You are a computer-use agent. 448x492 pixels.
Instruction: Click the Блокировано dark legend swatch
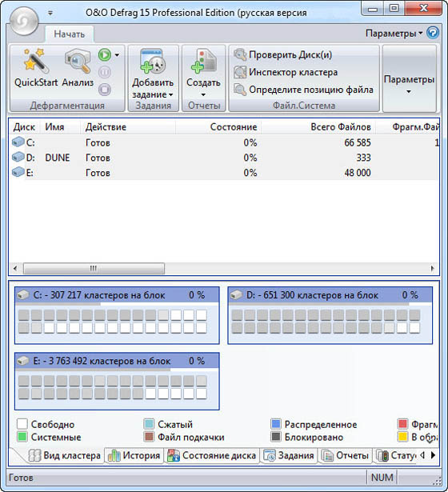point(275,437)
